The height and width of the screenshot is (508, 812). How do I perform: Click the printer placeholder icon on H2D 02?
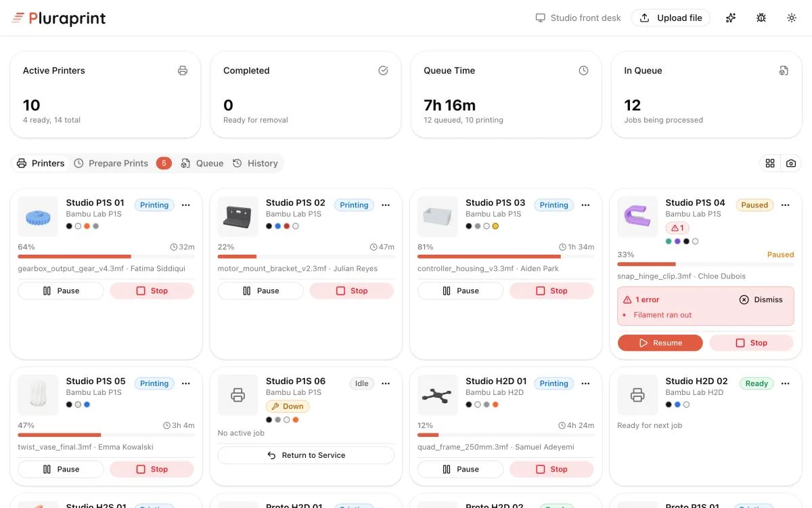pos(637,395)
